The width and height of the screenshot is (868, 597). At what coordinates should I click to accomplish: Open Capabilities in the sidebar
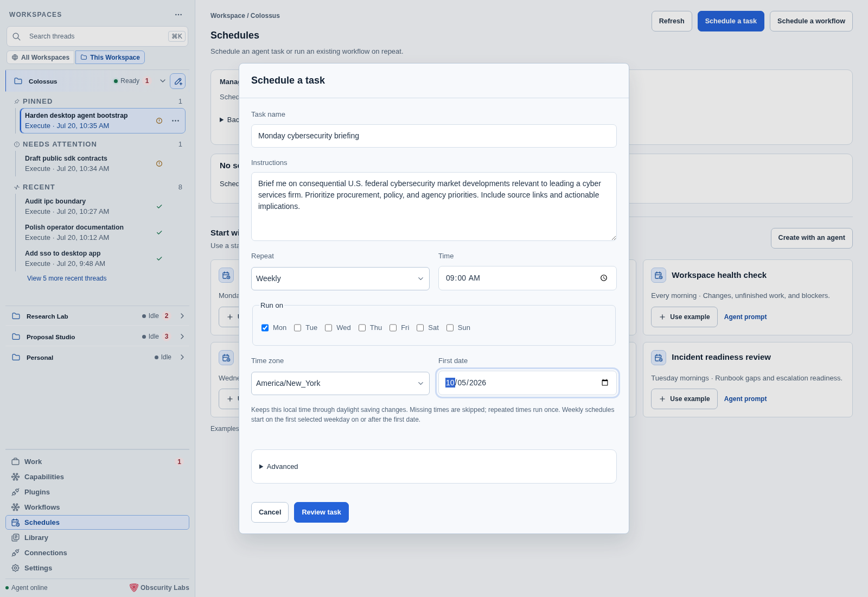pyautogui.click(x=97, y=477)
